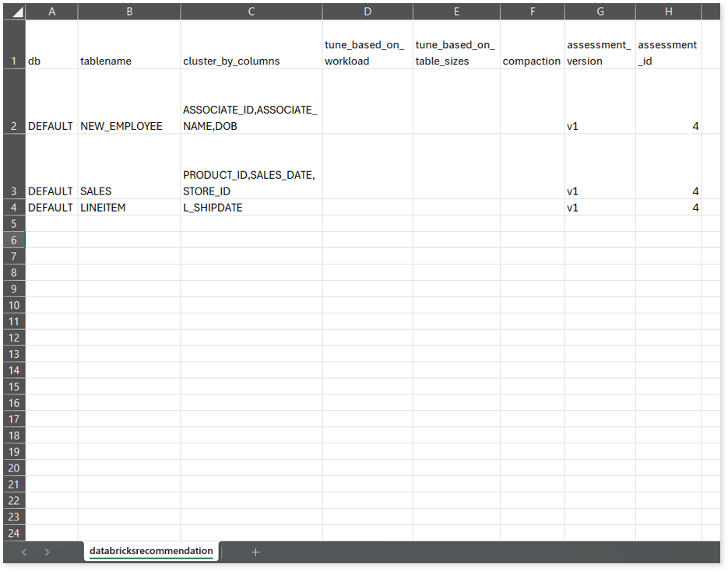Image resolution: width=728 pixels, height=571 pixels.
Task: Add a new sheet with plus icon
Action: 255,552
